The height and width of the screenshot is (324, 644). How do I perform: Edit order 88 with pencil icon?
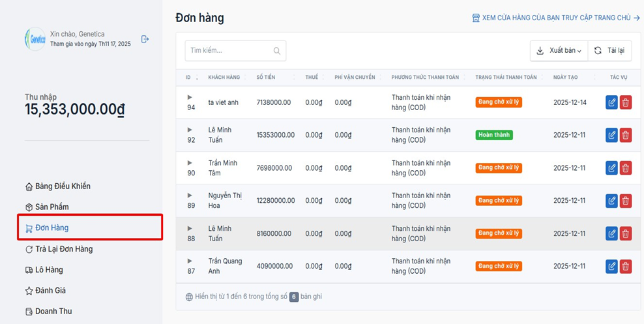coord(611,233)
